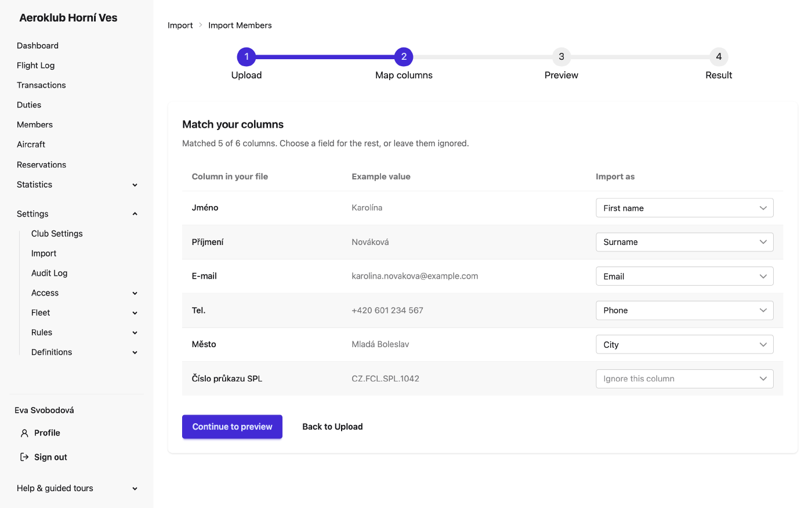This screenshot has width=812, height=508.
Task: Navigate to Members page
Action: (35, 125)
